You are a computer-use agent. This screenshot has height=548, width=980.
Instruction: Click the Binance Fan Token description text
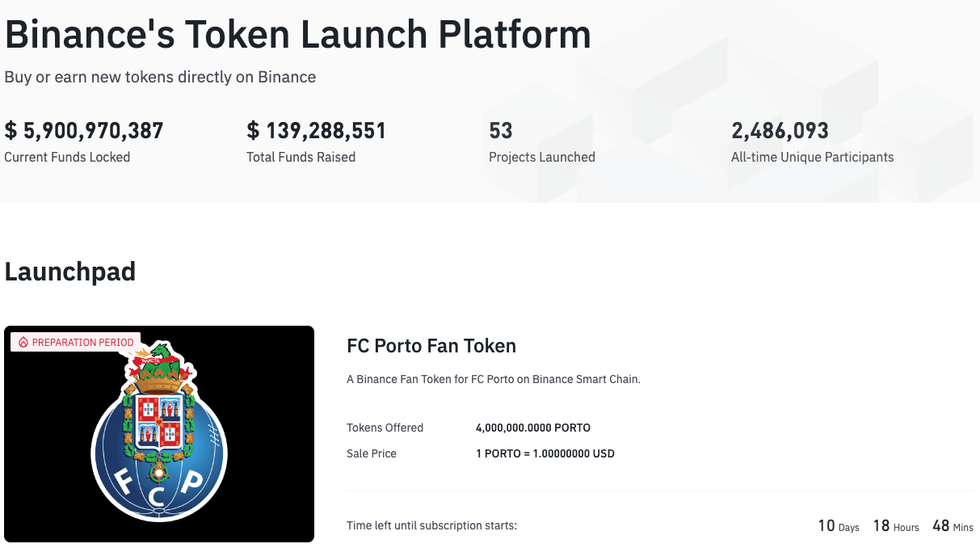[493, 379]
